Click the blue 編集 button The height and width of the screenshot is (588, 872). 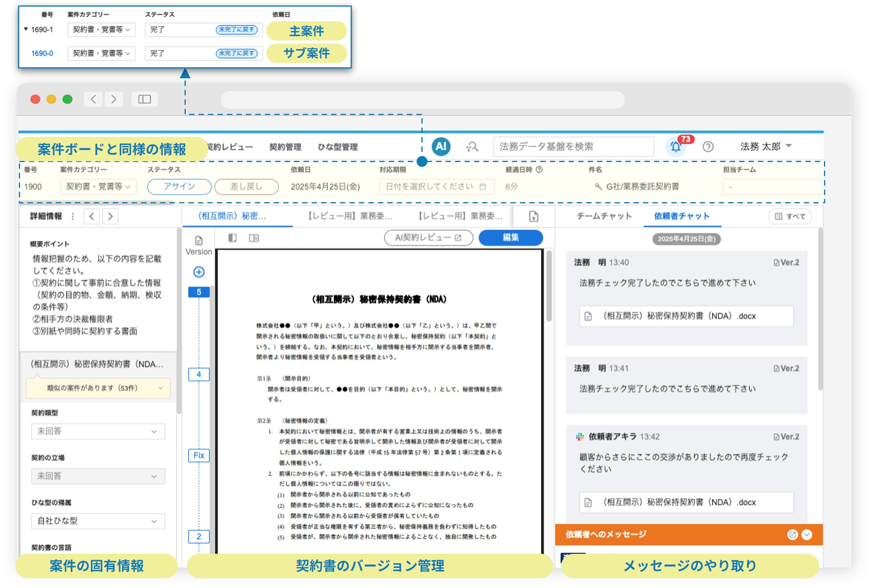pyautogui.click(x=510, y=238)
